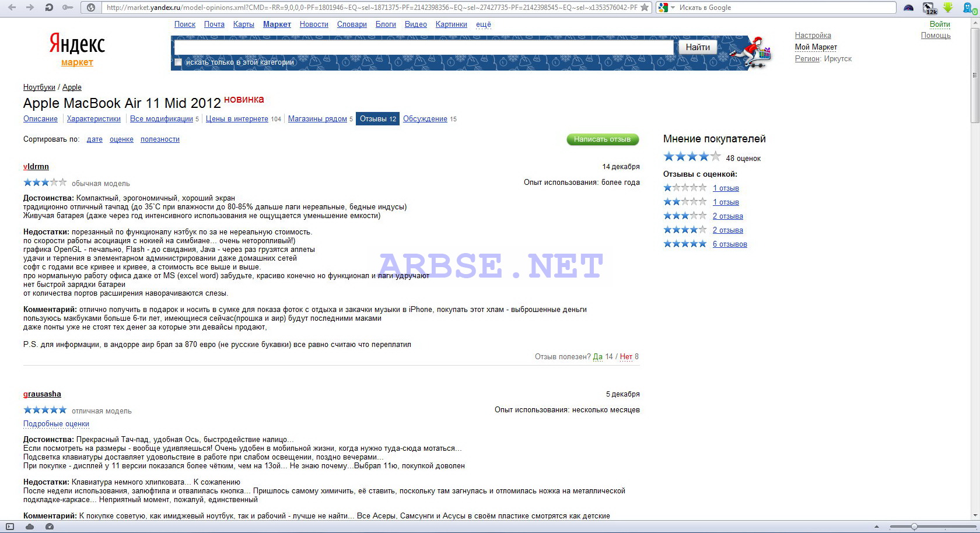Open Карты in the top navigation
The height and width of the screenshot is (533, 980).
(243, 24)
